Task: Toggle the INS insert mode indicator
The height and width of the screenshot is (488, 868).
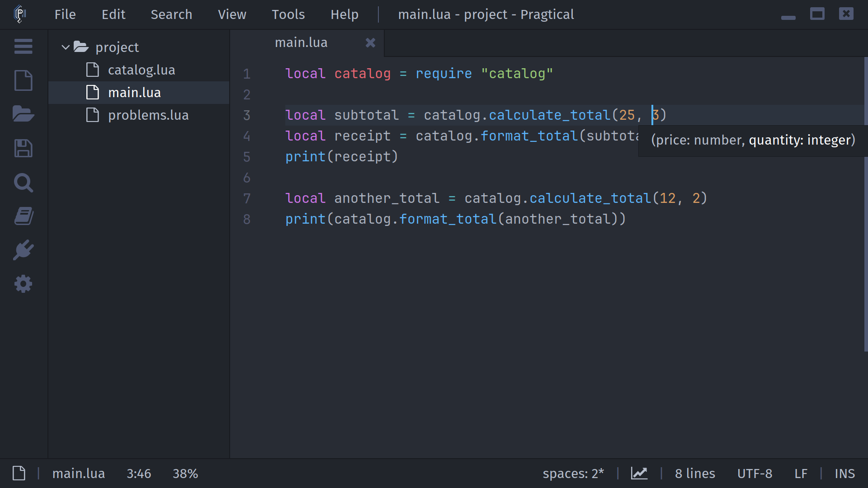Action: (x=844, y=474)
